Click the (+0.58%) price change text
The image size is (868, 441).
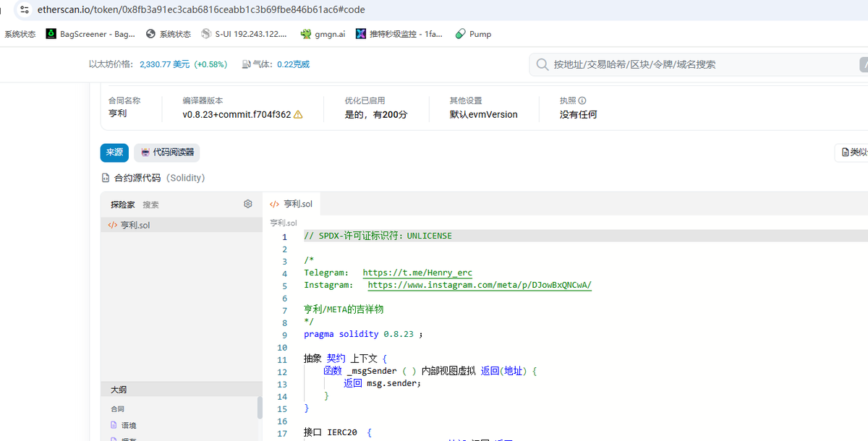pos(210,64)
